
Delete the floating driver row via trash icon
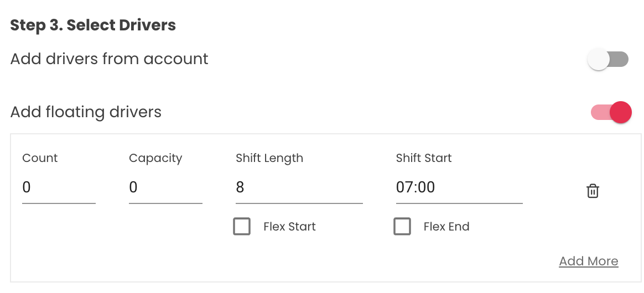(x=593, y=191)
